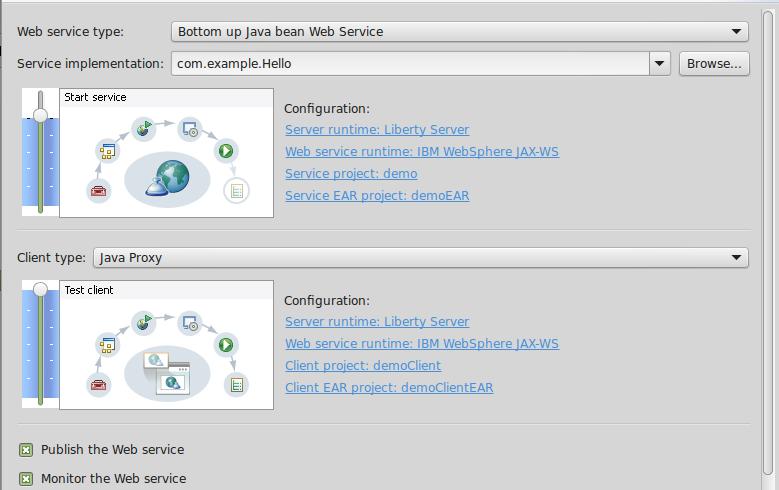Click the Install stage icon in client diagram
779x490 pixels.
coord(190,324)
